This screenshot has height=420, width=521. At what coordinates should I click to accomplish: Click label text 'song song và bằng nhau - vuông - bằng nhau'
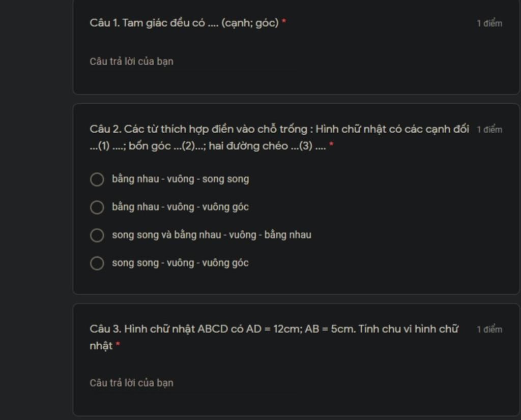tap(212, 235)
